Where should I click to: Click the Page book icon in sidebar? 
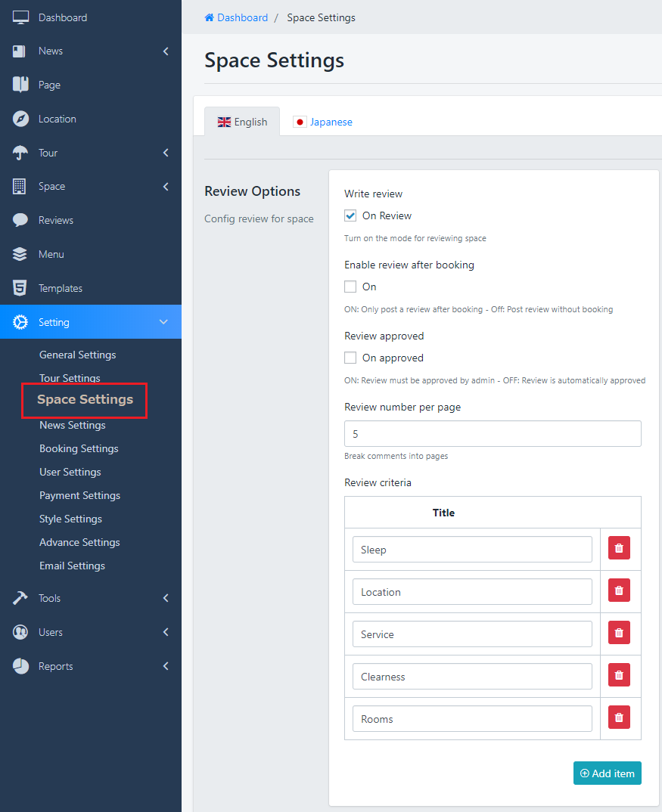tap(20, 85)
